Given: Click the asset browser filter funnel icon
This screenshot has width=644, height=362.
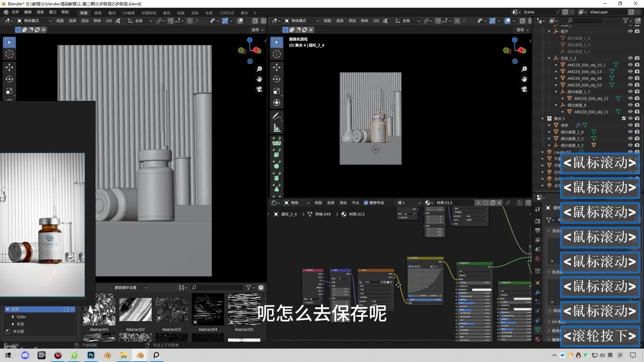Looking at the screenshot, I should [249, 288].
